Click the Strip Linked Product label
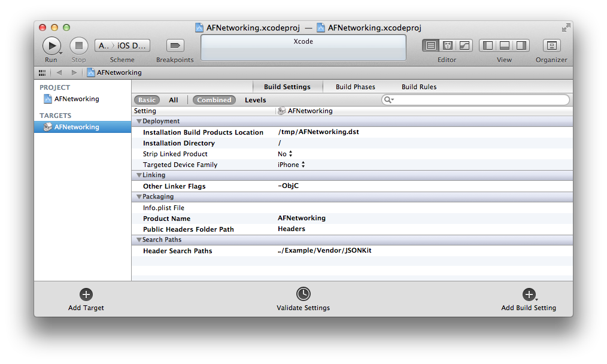 [x=175, y=154]
